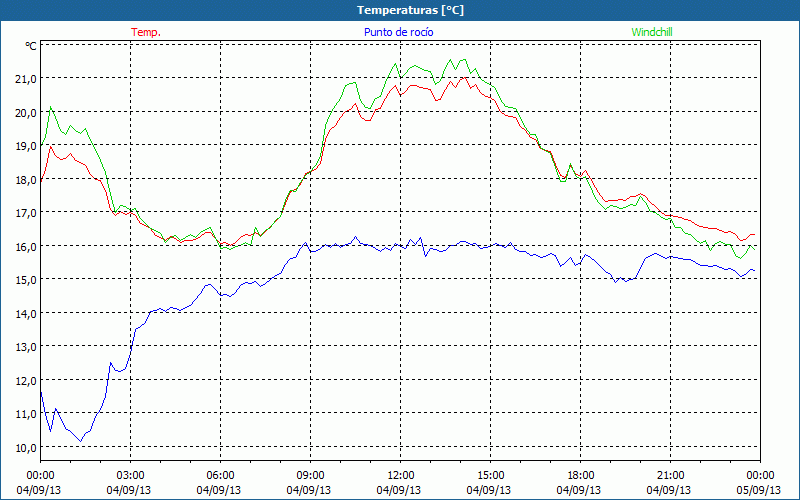Click the 21,0 y-axis value
Image resolution: width=800 pixels, height=500 pixels.
27,79
